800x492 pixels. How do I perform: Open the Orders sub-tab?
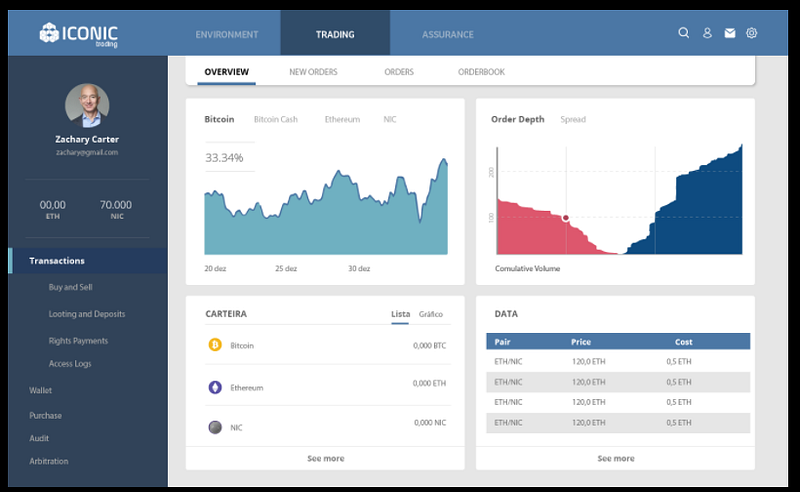click(x=399, y=72)
